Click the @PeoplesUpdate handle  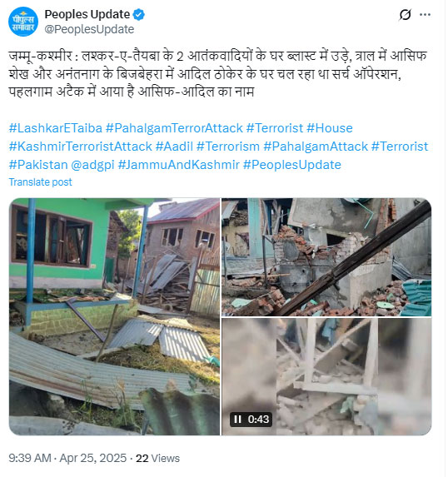89,29
